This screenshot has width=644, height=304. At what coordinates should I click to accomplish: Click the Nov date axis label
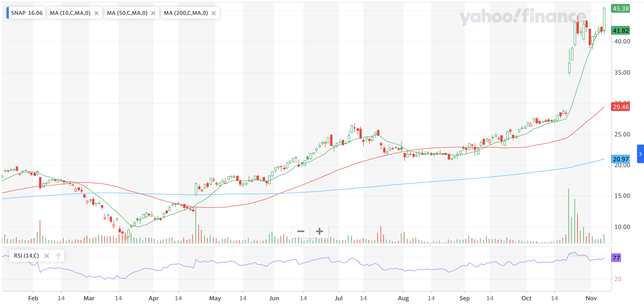[x=591, y=298]
